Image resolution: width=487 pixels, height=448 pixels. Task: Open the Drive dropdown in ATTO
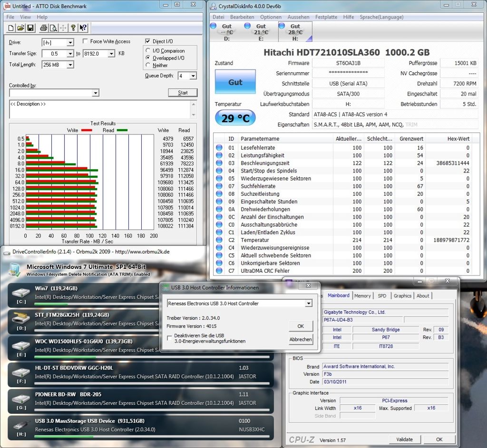[70, 43]
